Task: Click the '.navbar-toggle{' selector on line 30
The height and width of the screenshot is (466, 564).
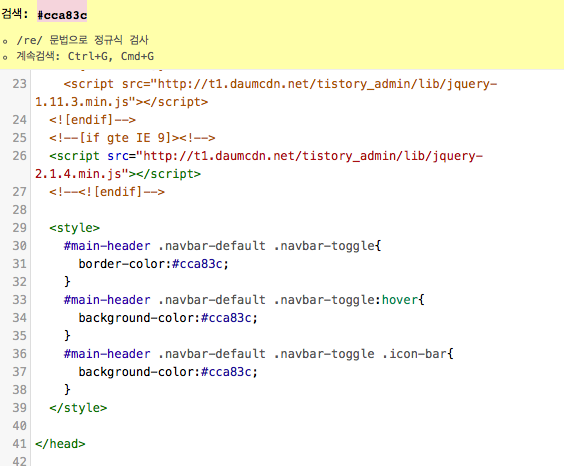Action: coord(327,246)
